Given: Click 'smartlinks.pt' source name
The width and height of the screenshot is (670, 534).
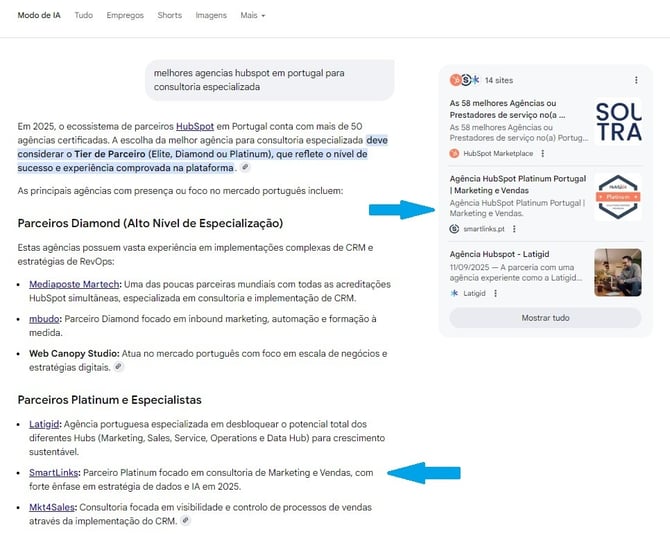Looking at the screenshot, I should click(484, 229).
